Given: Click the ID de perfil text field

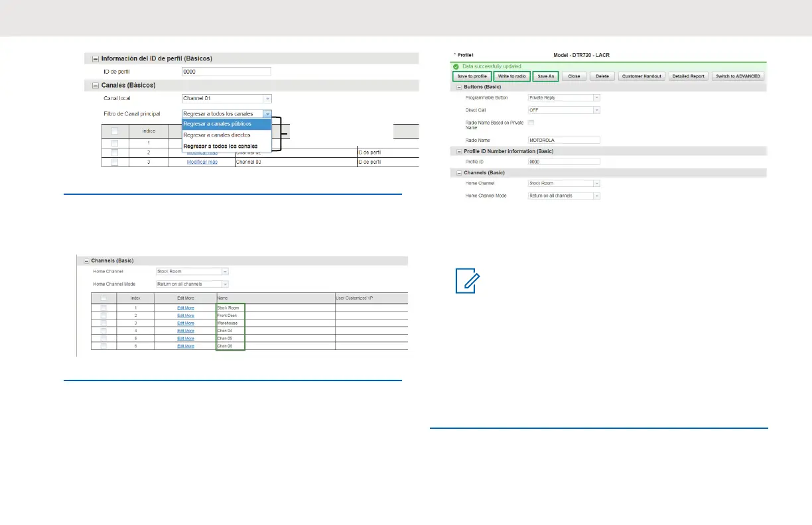Looking at the screenshot, I should (226, 72).
